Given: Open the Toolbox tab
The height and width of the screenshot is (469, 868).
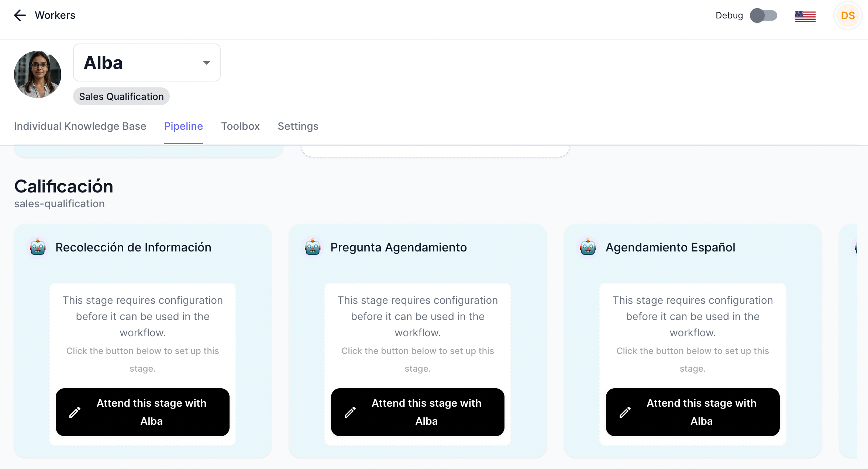Looking at the screenshot, I should pos(240,126).
